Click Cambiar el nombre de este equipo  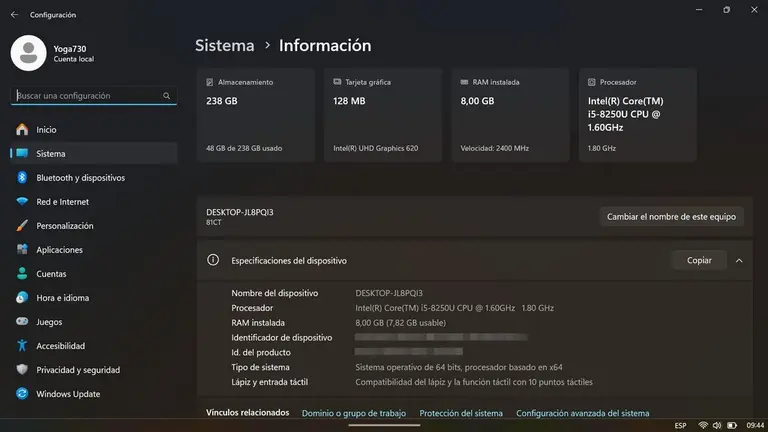click(x=672, y=216)
